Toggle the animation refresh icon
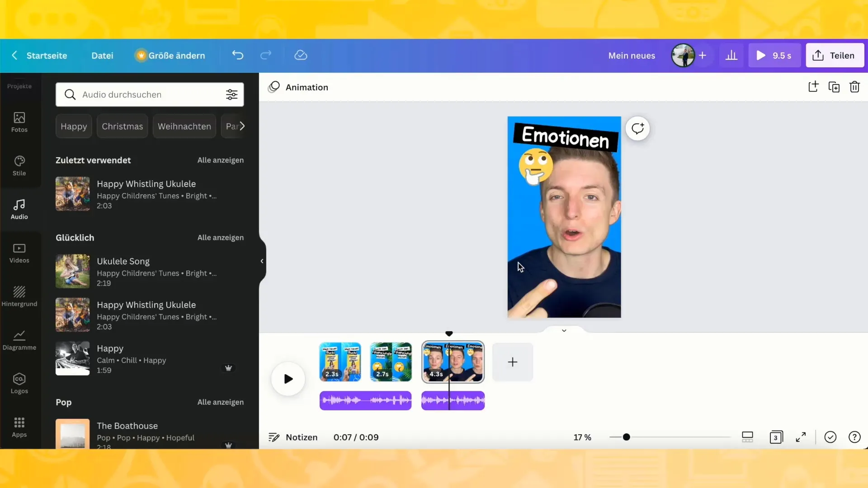Image resolution: width=868 pixels, height=488 pixels. coord(638,128)
